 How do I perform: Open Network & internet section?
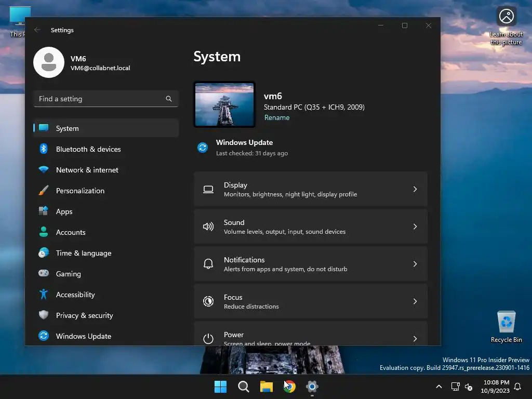click(x=106, y=170)
